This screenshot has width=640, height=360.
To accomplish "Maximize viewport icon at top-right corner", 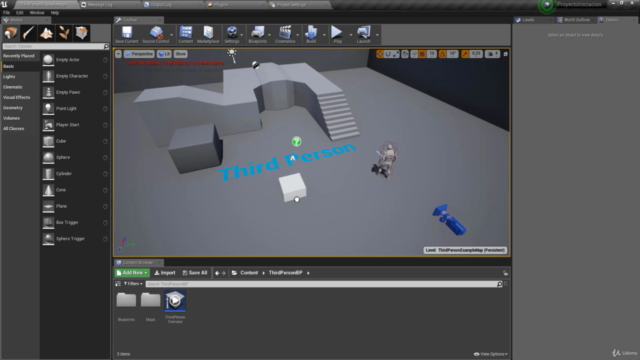I will (x=505, y=54).
